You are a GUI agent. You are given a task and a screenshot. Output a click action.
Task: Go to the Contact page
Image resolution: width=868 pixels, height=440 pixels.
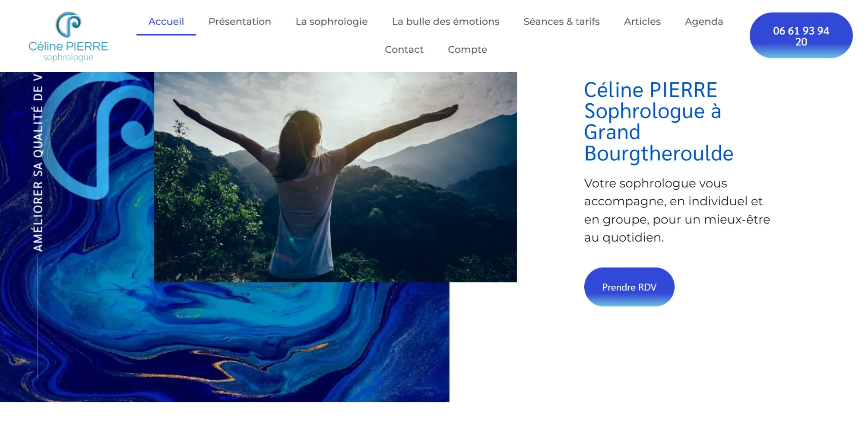coord(404,50)
